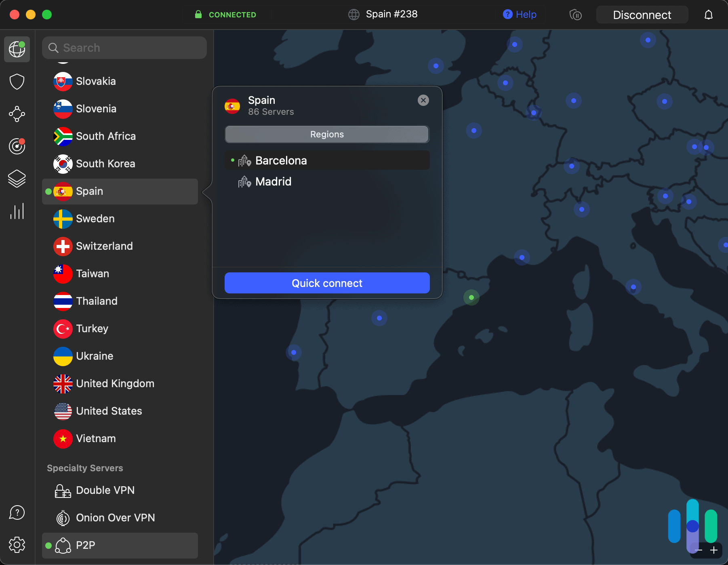Pause the VPN connection
This screenshot has width=728, height=565.
tap(575, 15)
